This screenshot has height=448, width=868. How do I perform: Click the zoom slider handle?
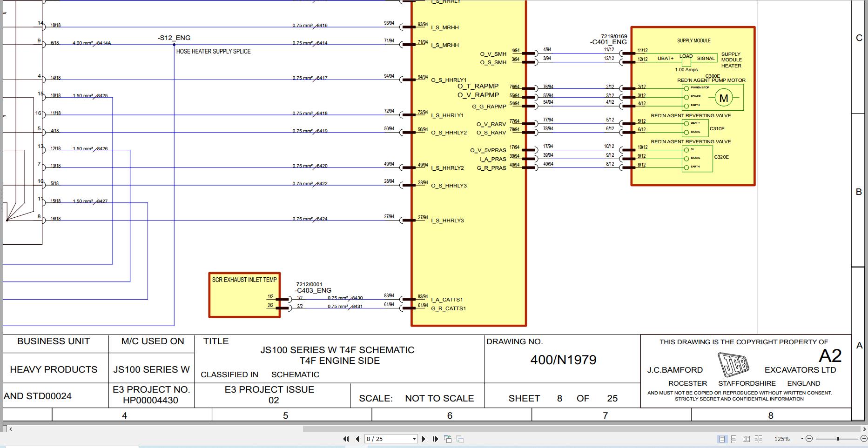pos(838,438)
